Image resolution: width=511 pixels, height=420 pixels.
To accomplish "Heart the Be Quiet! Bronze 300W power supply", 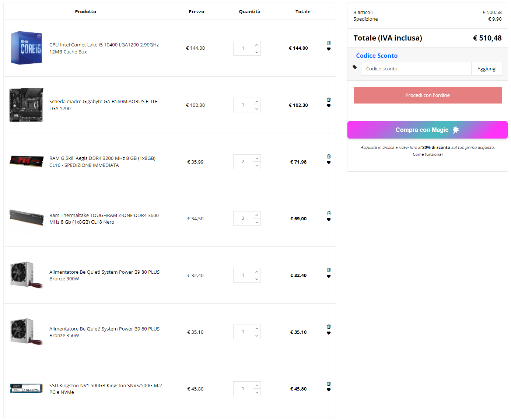I will tap(329, 276).
